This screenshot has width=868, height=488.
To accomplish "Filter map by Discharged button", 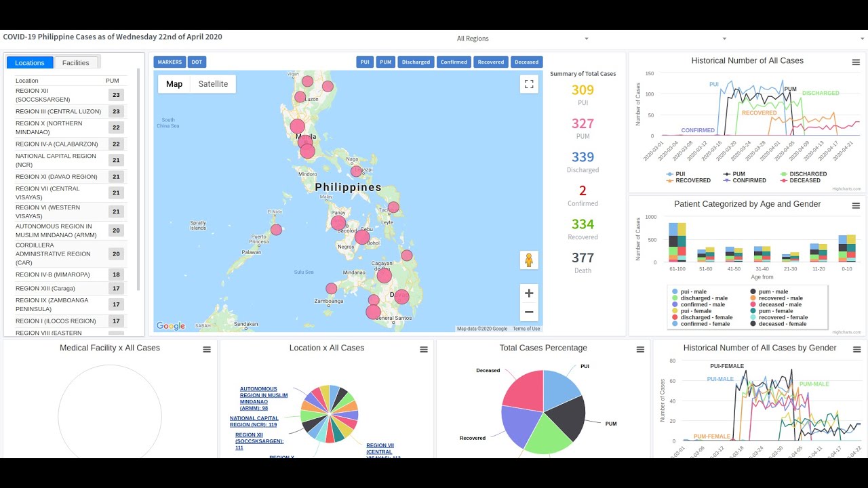I will click(416, 62).
